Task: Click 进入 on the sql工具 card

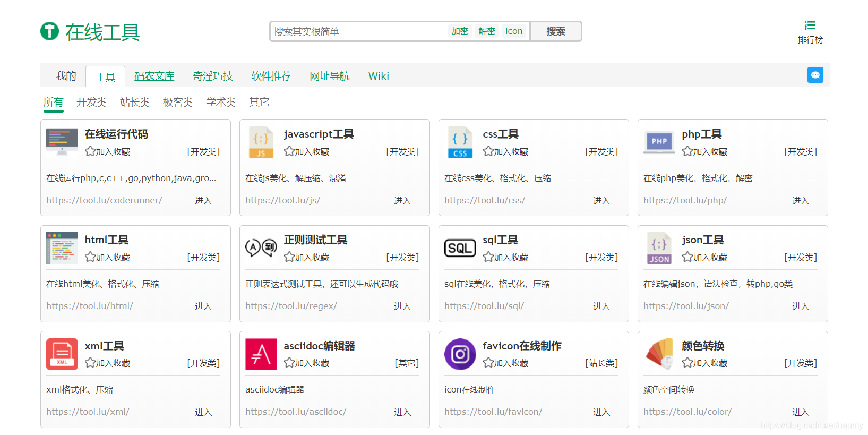Action: point(601,306)
